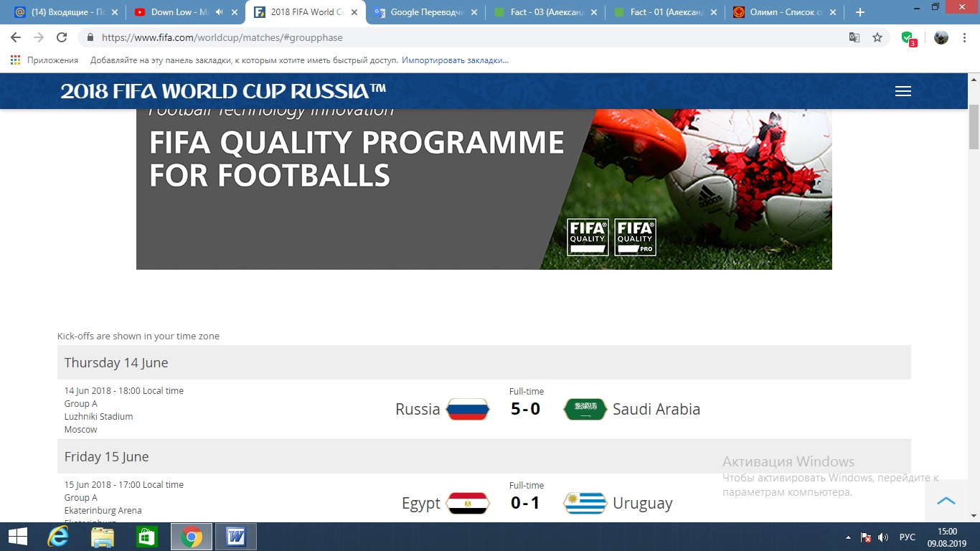
Task: Open the translate page icon in address bar
Action: click(x=854, y=37)
